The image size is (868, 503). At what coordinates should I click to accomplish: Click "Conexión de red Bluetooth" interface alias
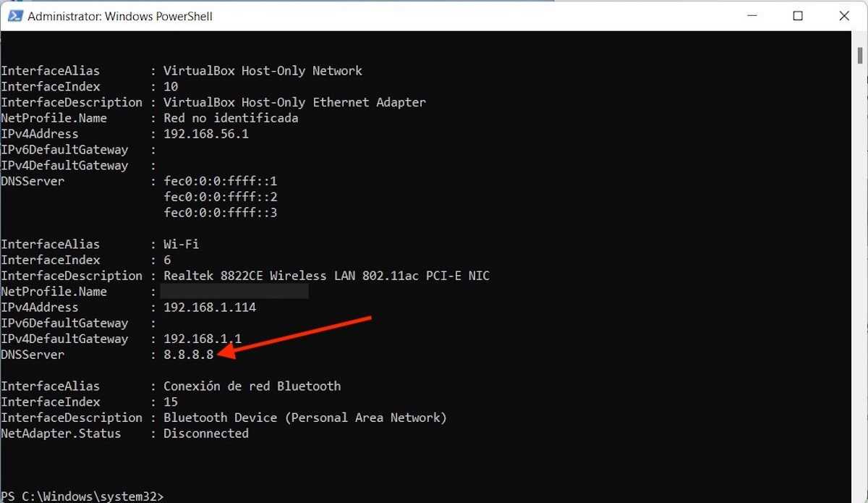[252, 386]
